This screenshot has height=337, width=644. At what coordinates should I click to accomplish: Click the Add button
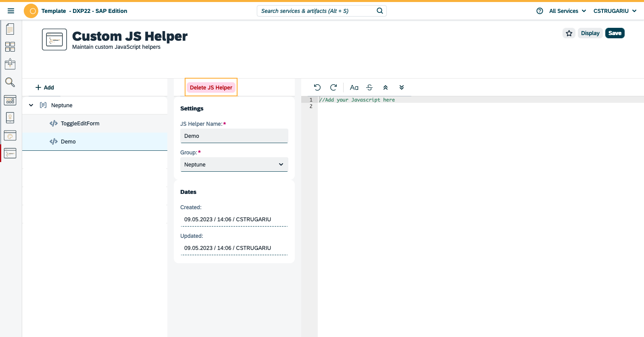[x=44, y=87]
